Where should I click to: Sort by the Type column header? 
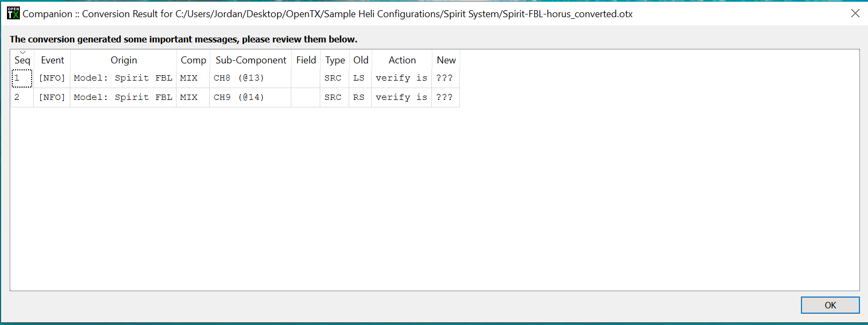tap(335, 60)
